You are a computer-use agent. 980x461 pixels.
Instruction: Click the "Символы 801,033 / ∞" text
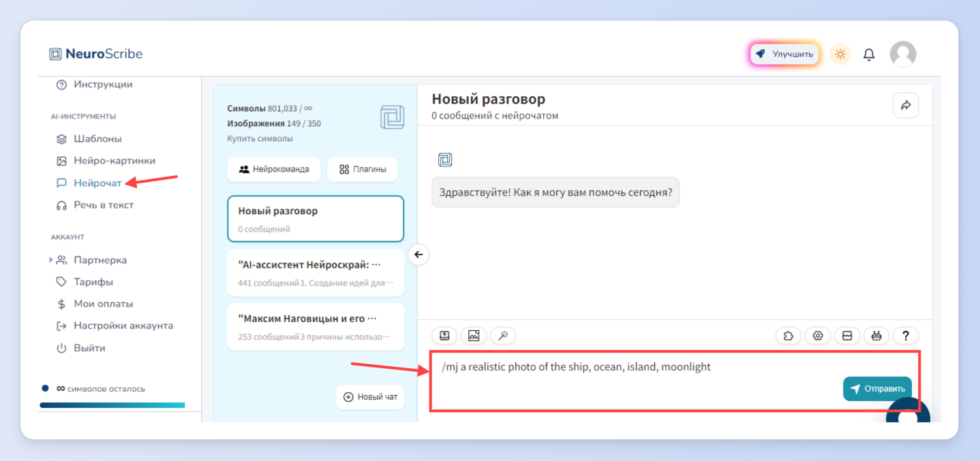click(270, 108)
